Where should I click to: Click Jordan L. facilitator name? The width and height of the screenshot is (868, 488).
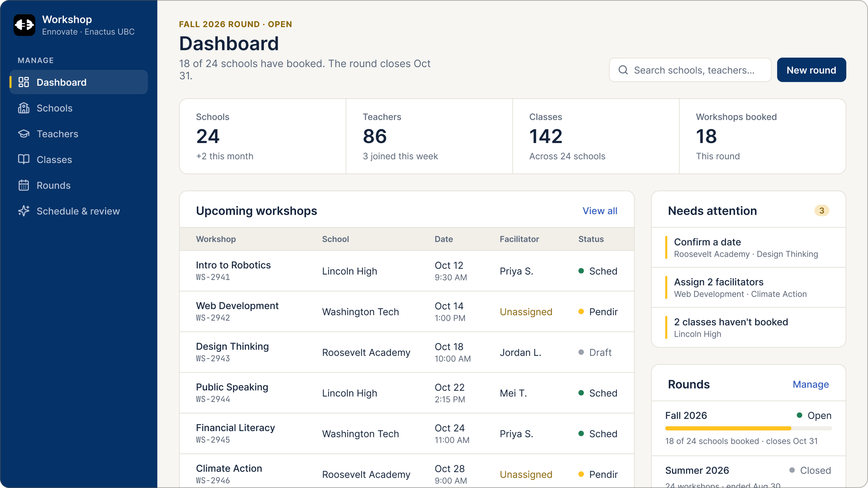tap(520, 352)
